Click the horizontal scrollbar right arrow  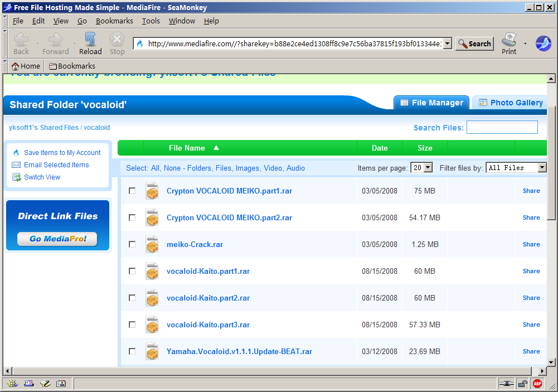[542, 371]
